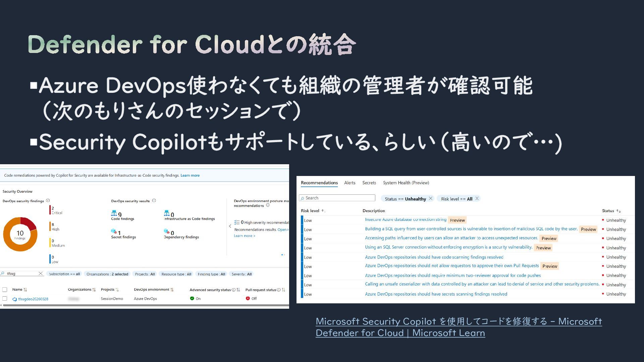Open the Severity : All filter
The width and height of the screenshot is (644, 362).
coord(241,274)
